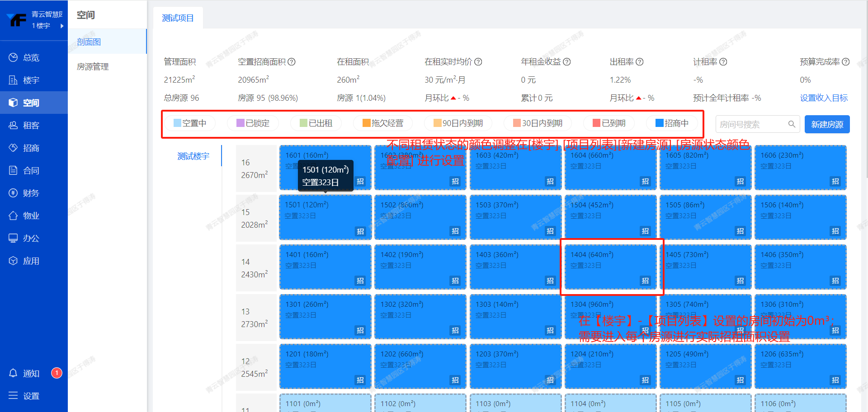Open room 1404 (640m²) tile
Screen dimensions: 868x412
pos(610,267)
